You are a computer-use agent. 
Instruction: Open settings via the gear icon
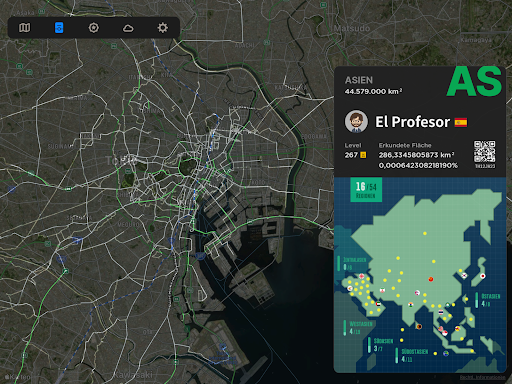(x=163, y=28)
